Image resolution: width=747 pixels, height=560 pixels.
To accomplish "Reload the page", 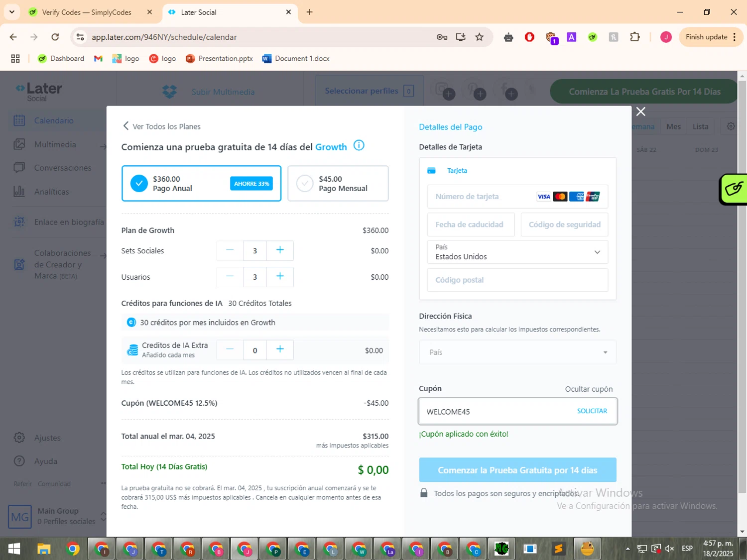I will pyautogui.click(x=55, y=37).
